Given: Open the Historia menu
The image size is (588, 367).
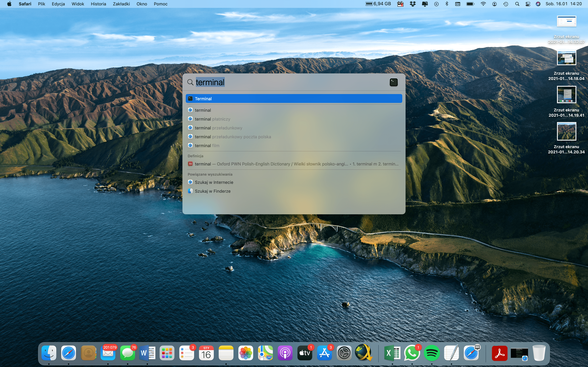Looking at the screenshot, I should pyautogui.click(x=98, y=4).
